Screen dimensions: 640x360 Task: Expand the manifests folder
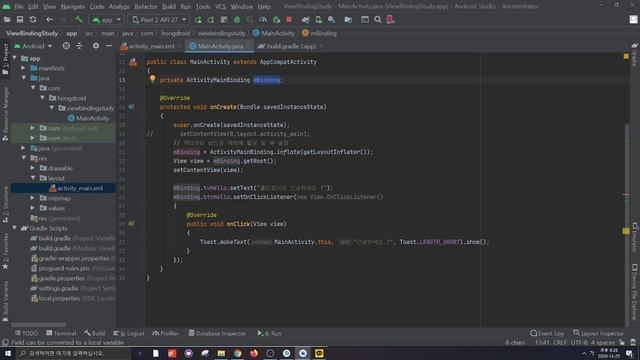point(24,68)
